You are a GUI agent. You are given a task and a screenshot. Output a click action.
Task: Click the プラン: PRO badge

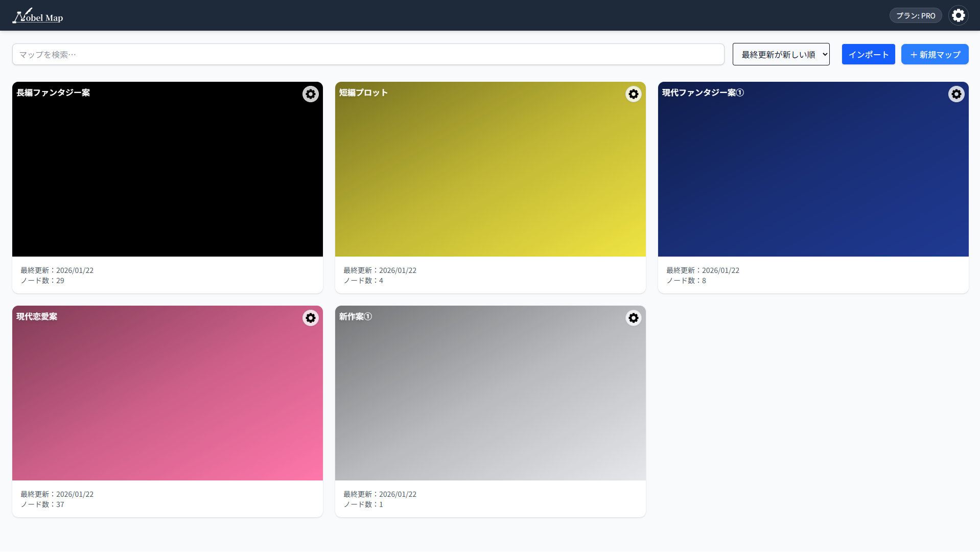(x=915, y=15)
